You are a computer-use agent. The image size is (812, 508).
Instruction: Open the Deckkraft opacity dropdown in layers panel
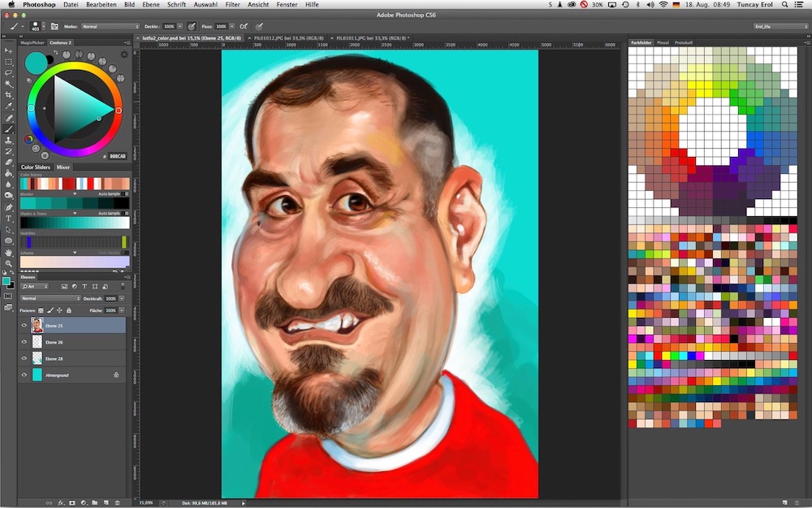coord(123,298)
